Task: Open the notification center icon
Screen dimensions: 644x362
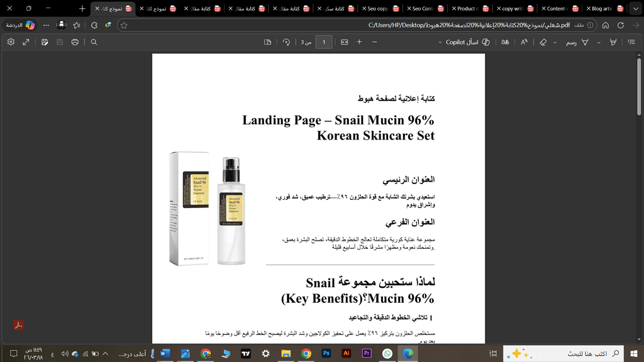Action: pyautogui.click(x=14, y=353)
